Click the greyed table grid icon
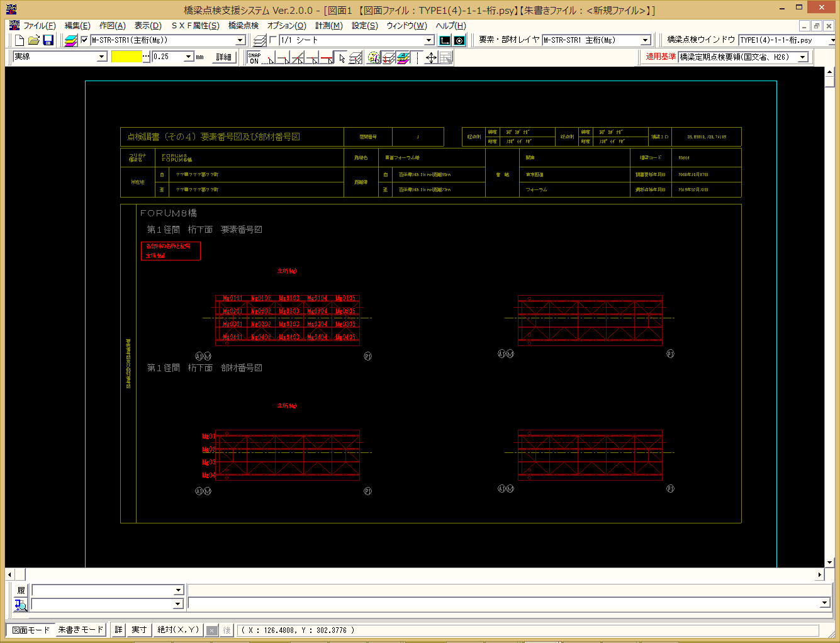 click(x=445, y=58)
